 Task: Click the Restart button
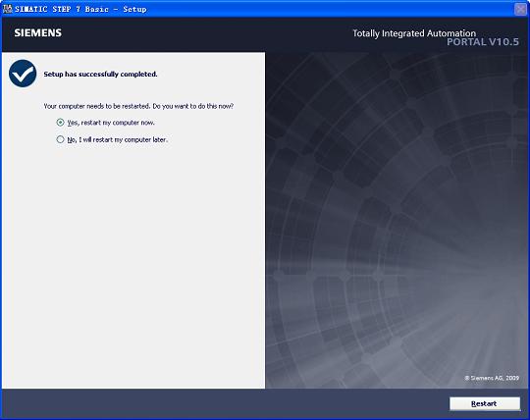(x=485, y=403)
